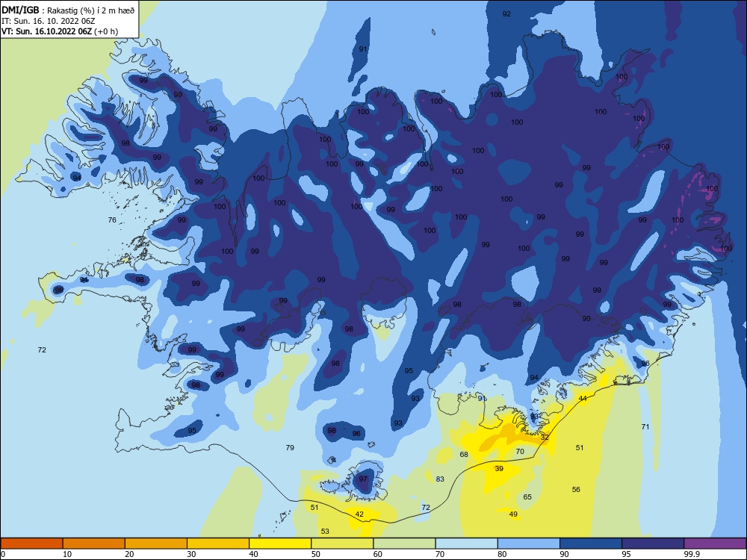
Task: Click the DMI/IGB title text
Action: coord(20,10)
